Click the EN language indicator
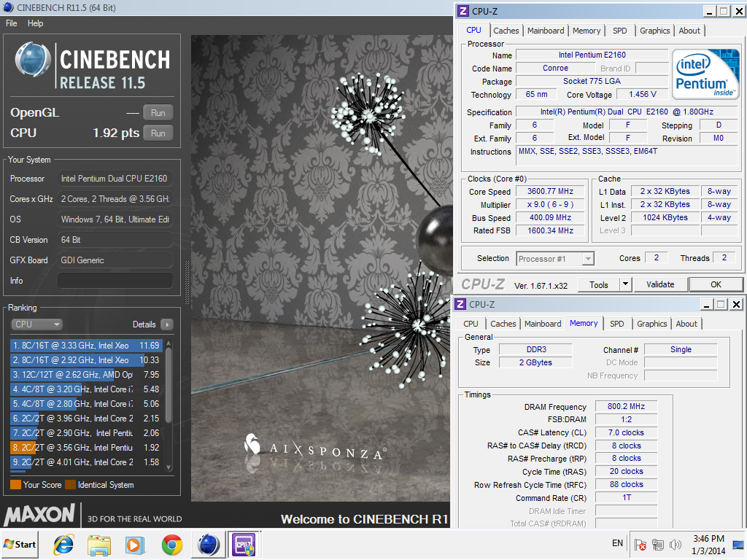The height and width of the screenshot is (560, 747). (617, 543)
